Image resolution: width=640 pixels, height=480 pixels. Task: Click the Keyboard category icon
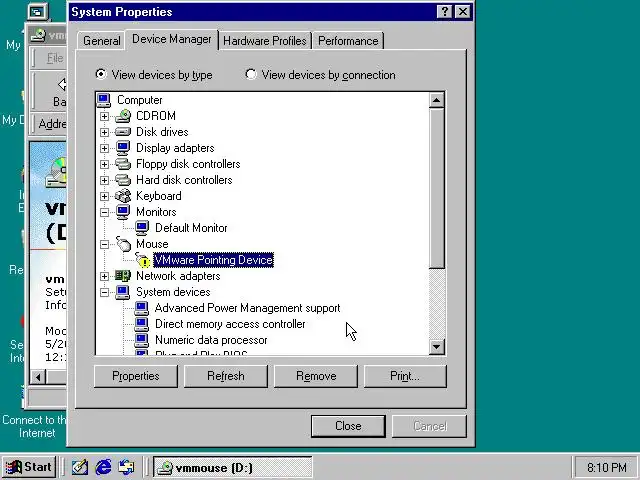pos(122,196)
